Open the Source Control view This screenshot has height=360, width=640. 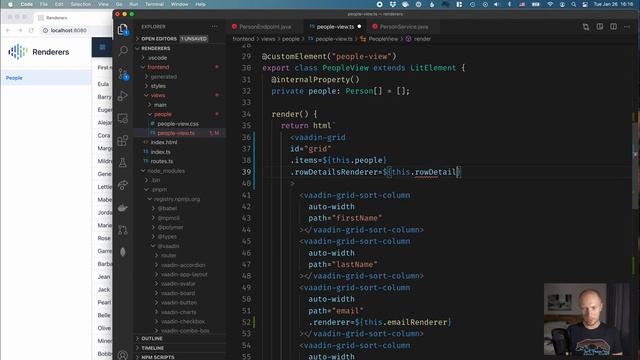[x=123, y=74]
